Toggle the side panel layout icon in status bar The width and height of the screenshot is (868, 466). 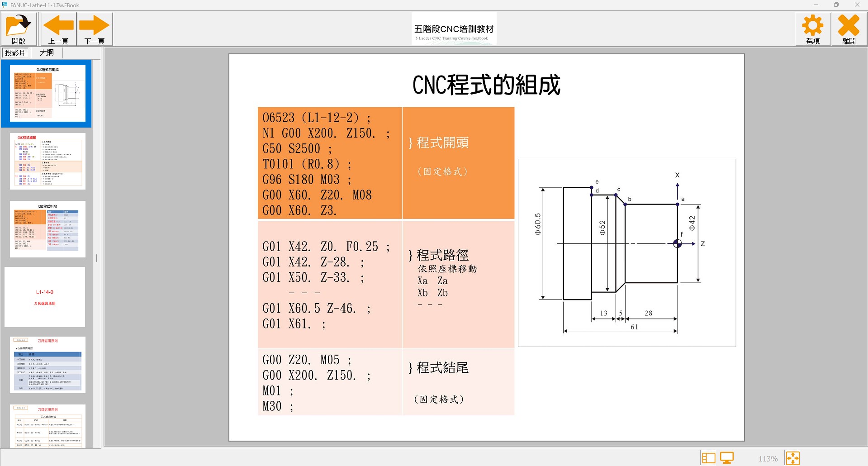pyautogui.click(x=708, y=458)
